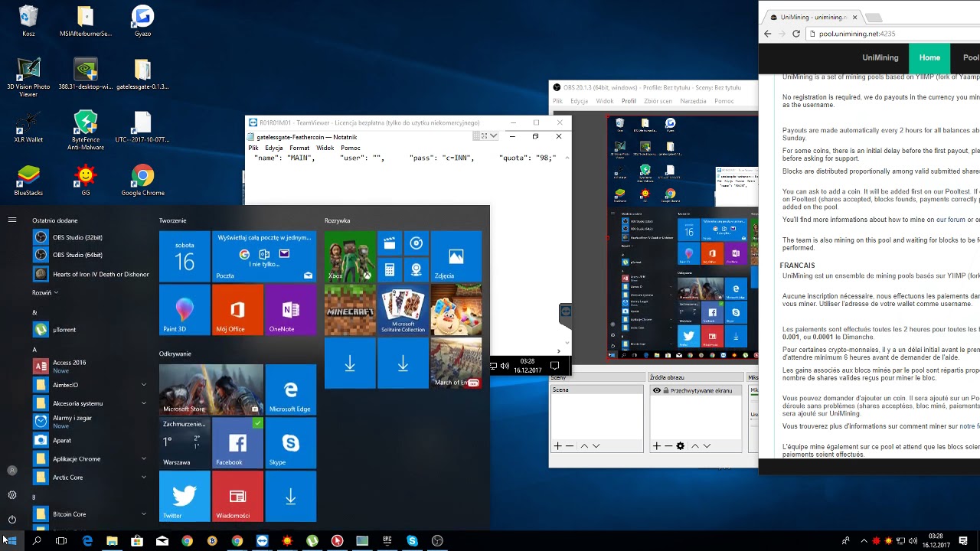The image size is (980, 551).
Task: Open the Format menu in Notatnik
Action: click(x=299, y=148)
